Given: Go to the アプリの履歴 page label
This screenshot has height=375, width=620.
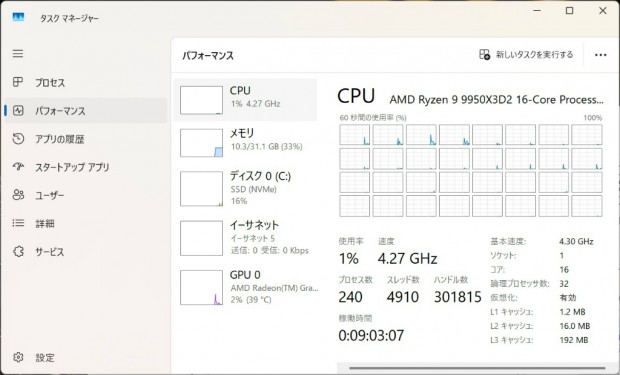Looking at the screenshot, I should 60,139.
